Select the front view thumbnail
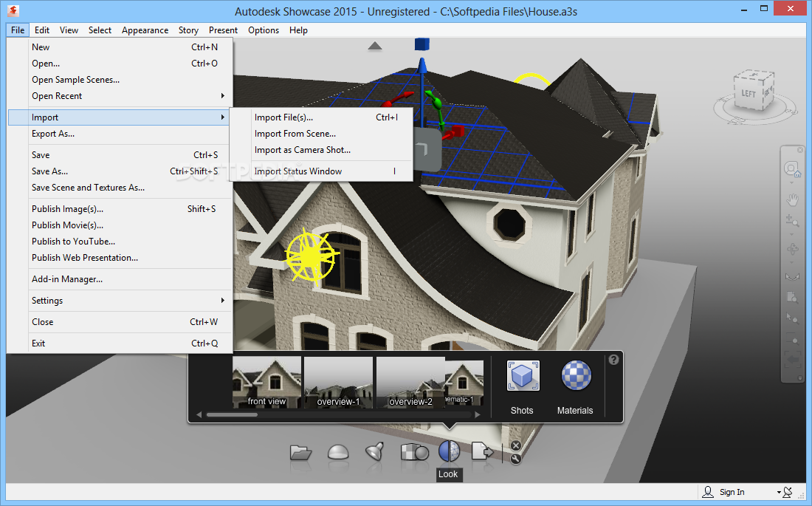 tap(266, 382)
